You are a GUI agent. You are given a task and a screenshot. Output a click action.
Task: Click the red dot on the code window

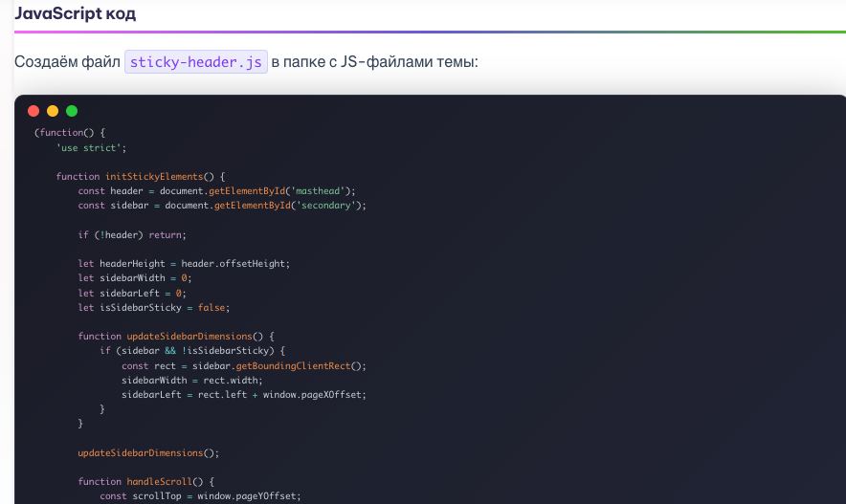[33, 111]
